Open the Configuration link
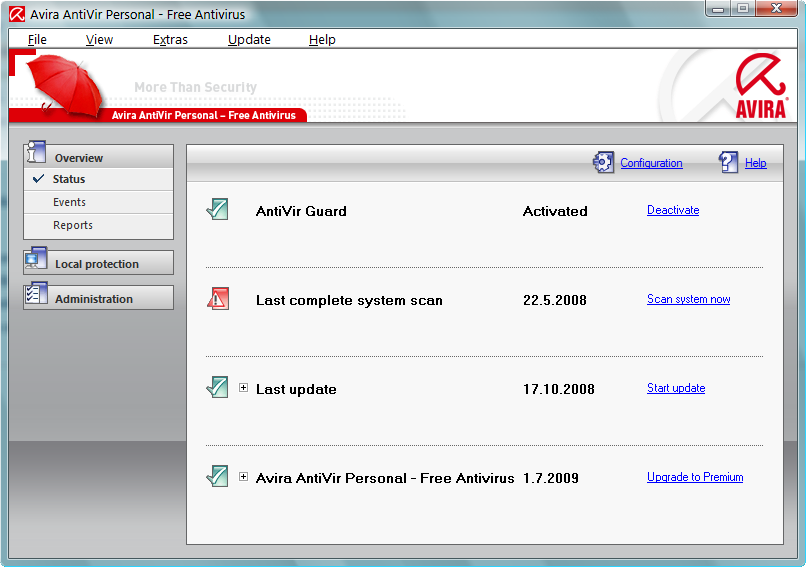Screen dimensions: 806x567 tap(651, 163)
